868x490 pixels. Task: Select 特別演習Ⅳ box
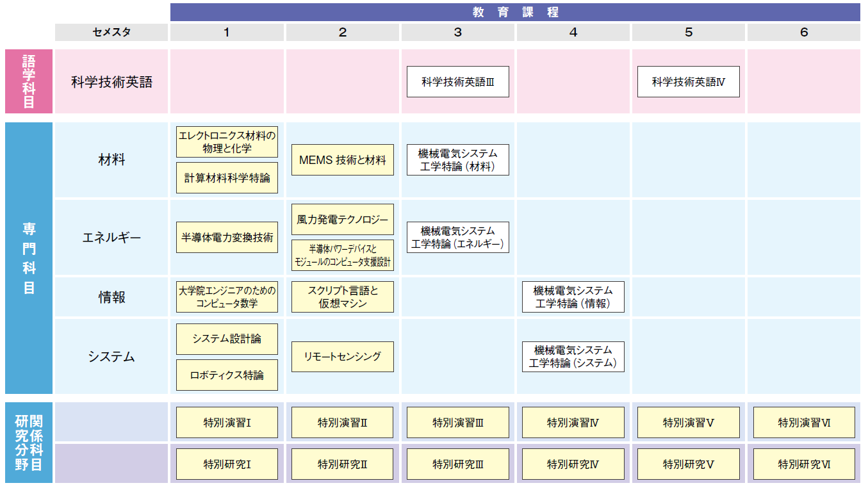point(573,423)
